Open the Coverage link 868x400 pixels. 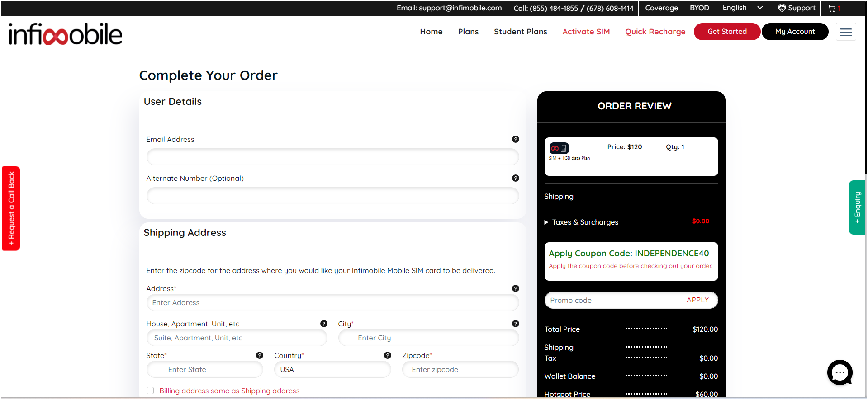click(x=661, y=8)
